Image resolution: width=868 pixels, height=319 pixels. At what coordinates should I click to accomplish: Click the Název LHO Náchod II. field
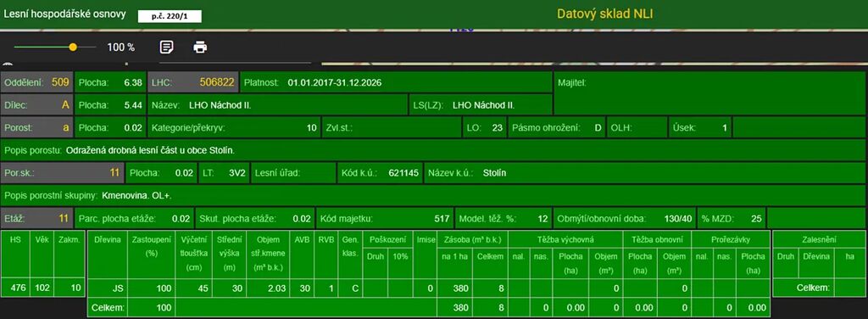coord(277,104)
